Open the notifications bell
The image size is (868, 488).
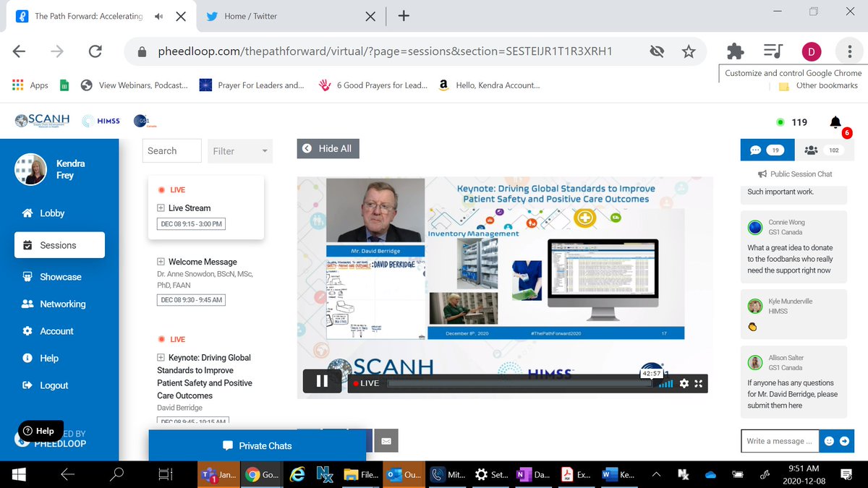pyautogui.click(x=835, y=122)
